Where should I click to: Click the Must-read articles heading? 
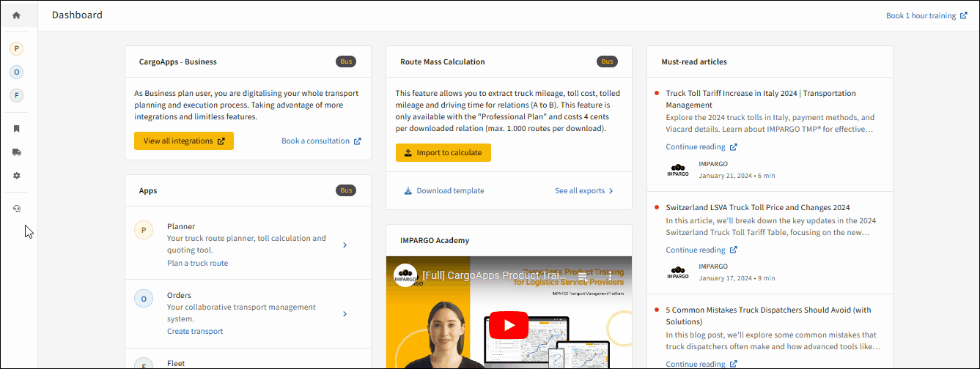694,61
